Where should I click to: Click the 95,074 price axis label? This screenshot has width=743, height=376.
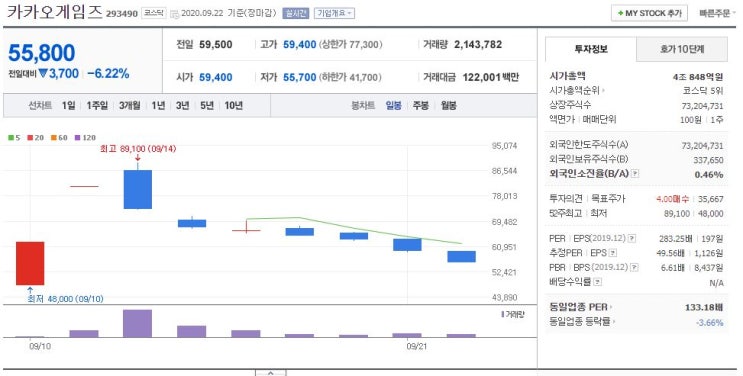click(x=505, y=146)
